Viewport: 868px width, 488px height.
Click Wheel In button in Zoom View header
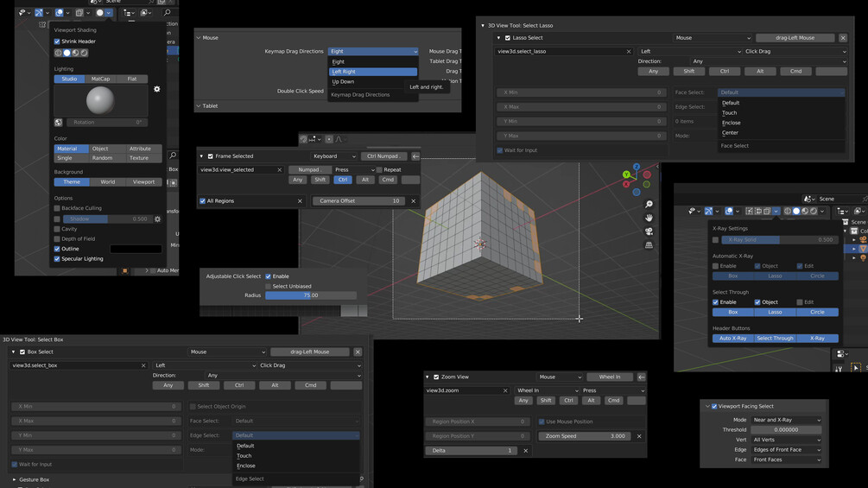coord(610,377)
